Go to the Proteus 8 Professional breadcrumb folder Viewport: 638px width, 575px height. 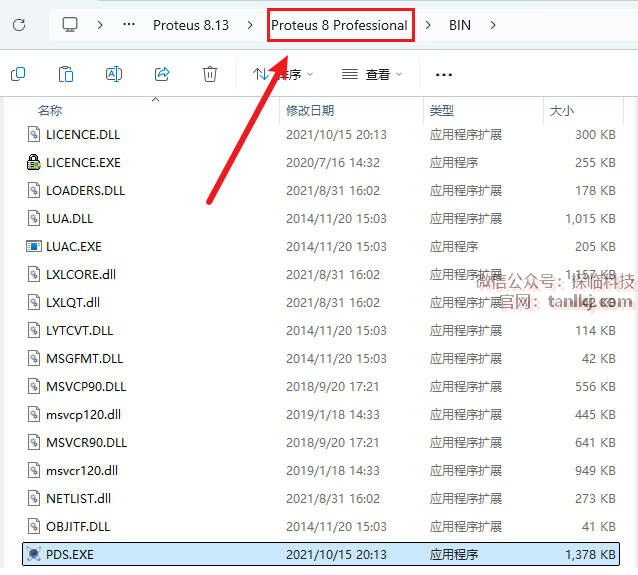339,25
